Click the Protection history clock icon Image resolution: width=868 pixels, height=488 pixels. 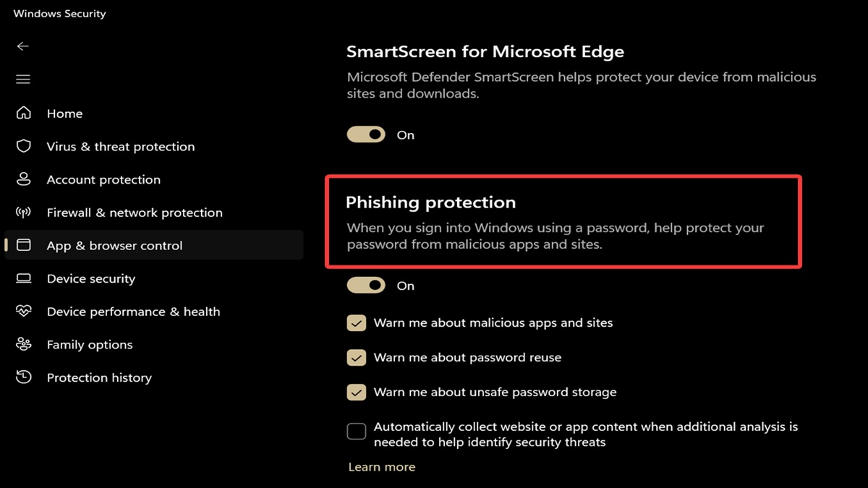click(x=24, y=377)
